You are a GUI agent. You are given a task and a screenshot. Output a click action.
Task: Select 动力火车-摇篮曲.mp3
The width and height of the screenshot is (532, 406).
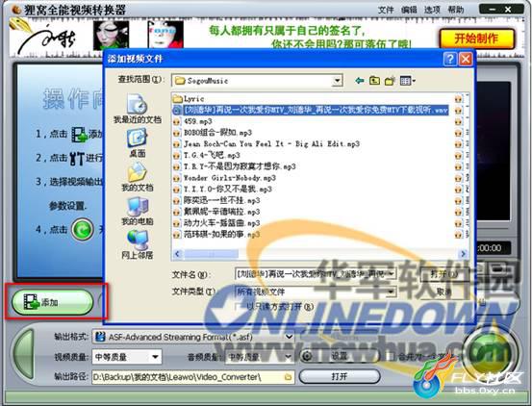coord(216,223)
